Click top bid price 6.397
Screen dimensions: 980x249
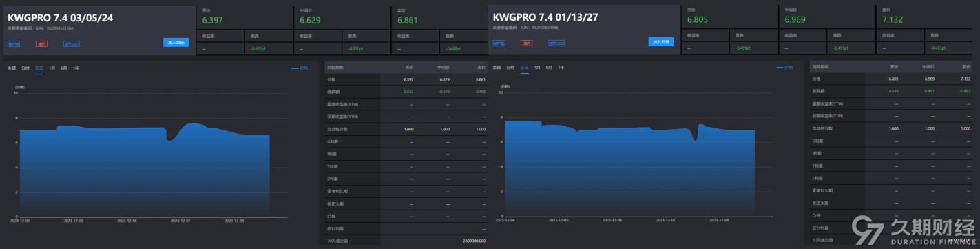point(213,21)
